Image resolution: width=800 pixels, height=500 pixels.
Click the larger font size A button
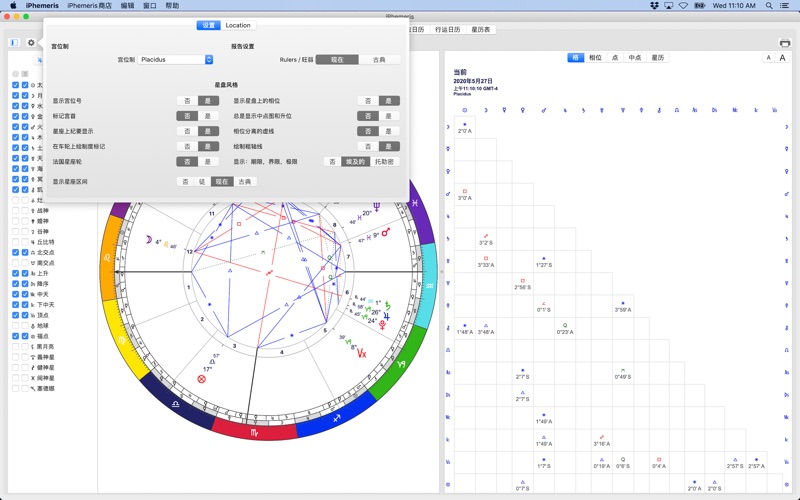point(784,58)
